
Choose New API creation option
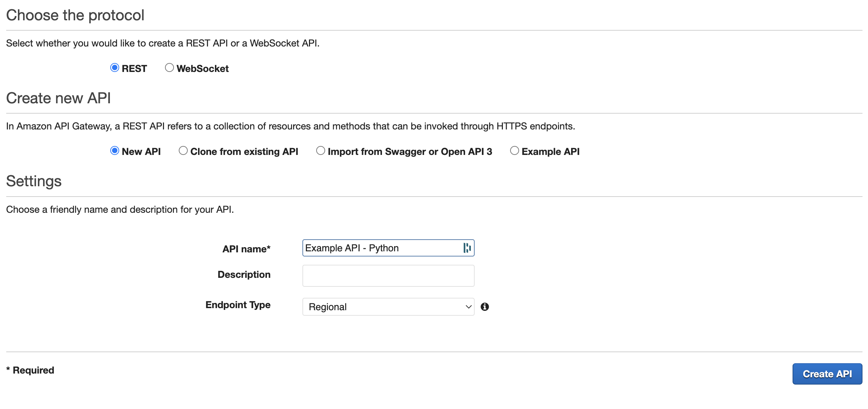pos(115,151)
